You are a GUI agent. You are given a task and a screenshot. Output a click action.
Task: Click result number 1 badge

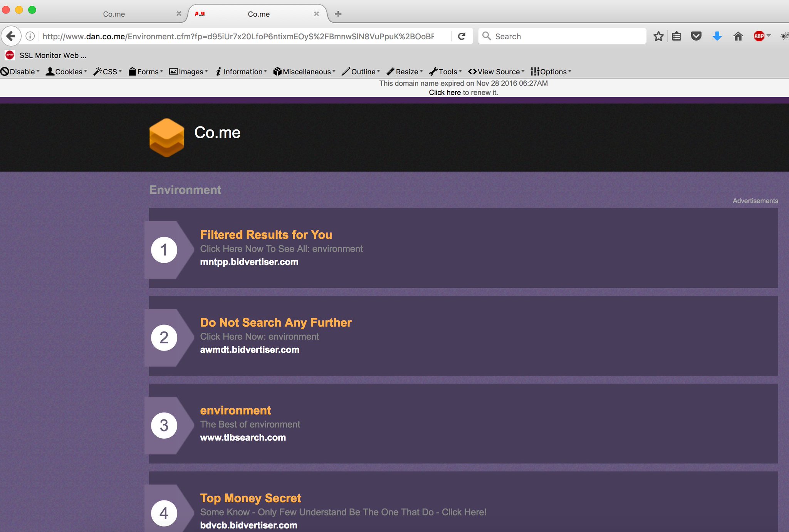click(x=164, y=250)
